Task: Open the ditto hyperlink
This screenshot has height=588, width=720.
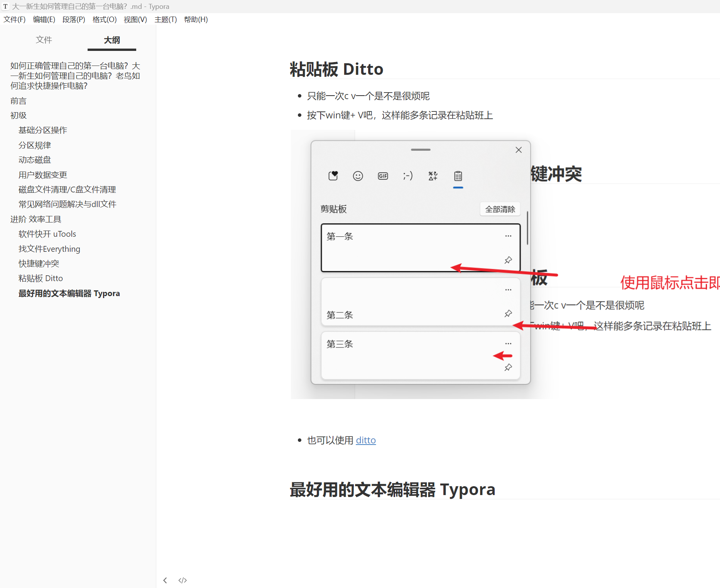Action: [x=366, y=440]
